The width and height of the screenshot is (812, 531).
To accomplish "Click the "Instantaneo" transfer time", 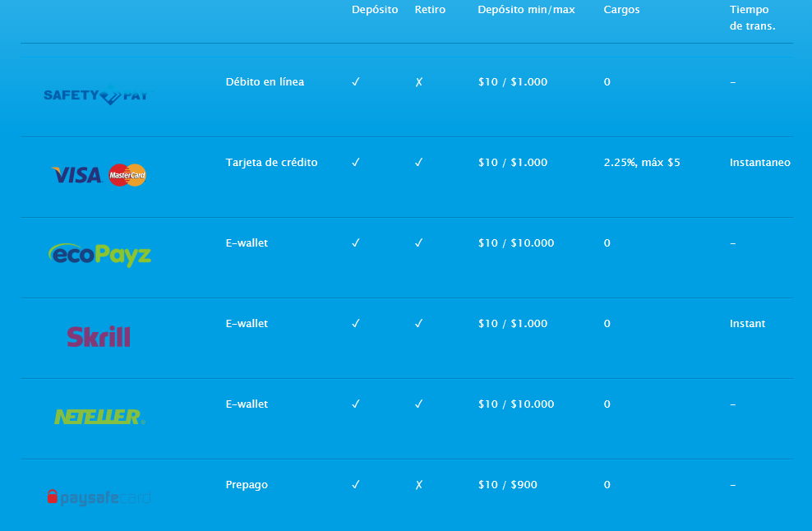I will 760,162.
